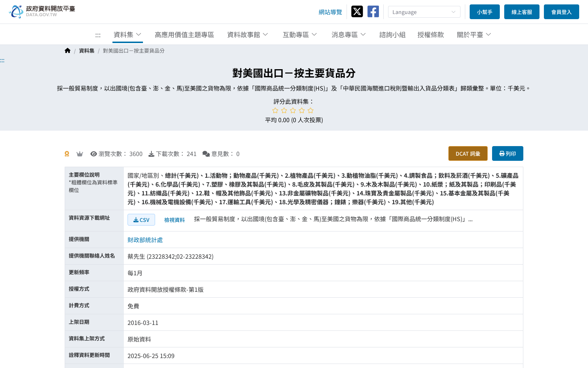
Task: Open the Facebook social icon
Action: click(373, 11)
